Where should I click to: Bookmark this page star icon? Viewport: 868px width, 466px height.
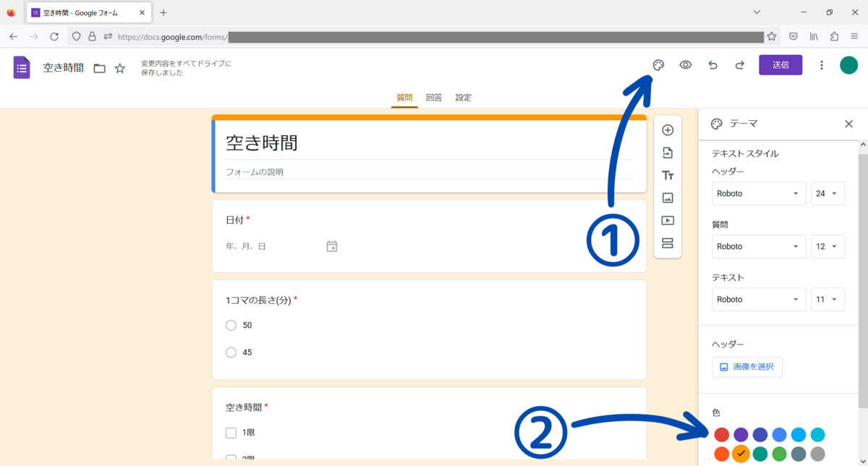click(772, 36)
